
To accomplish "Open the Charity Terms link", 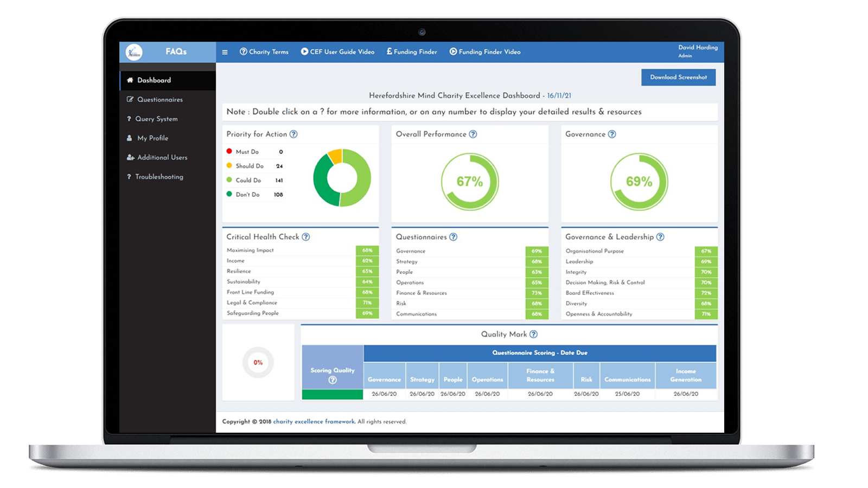I will 264,52.
